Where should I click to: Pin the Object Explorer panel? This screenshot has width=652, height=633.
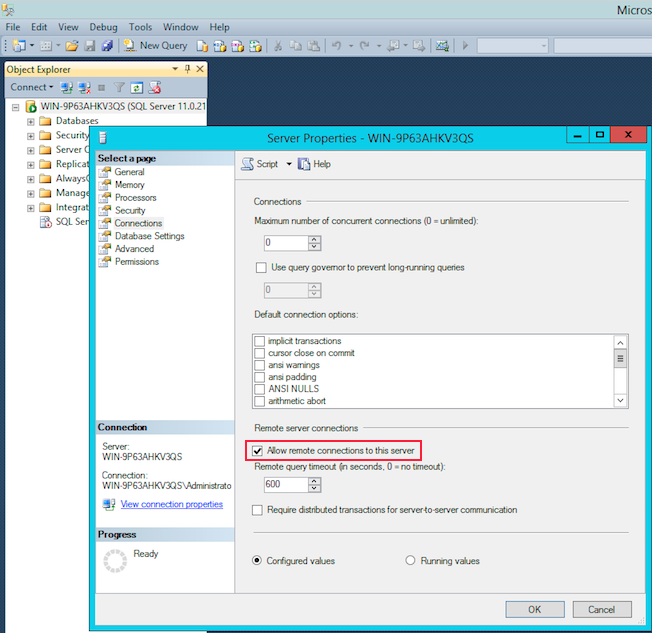tap(188, 69)
